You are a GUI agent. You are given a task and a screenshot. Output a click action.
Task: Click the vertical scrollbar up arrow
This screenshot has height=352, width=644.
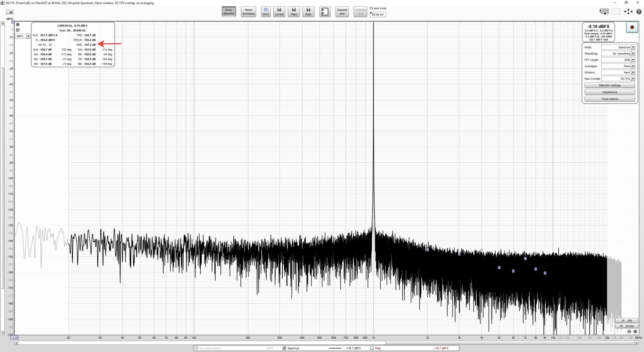3,23
